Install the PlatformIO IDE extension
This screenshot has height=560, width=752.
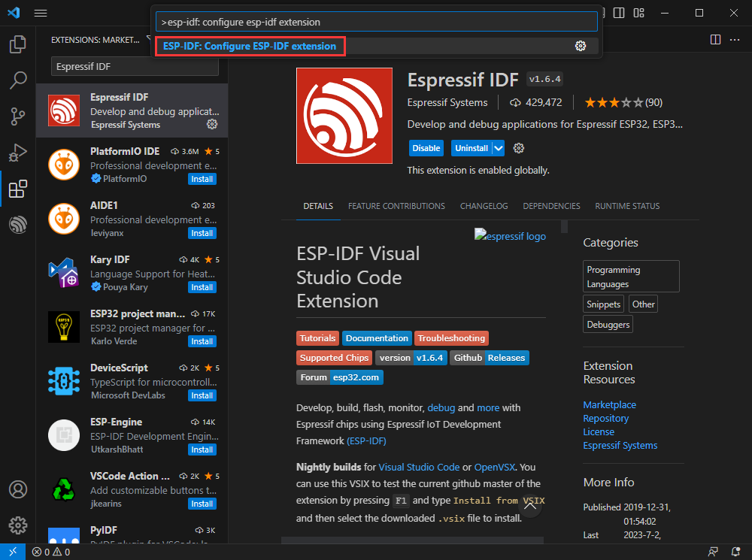(x=202, y=179)
